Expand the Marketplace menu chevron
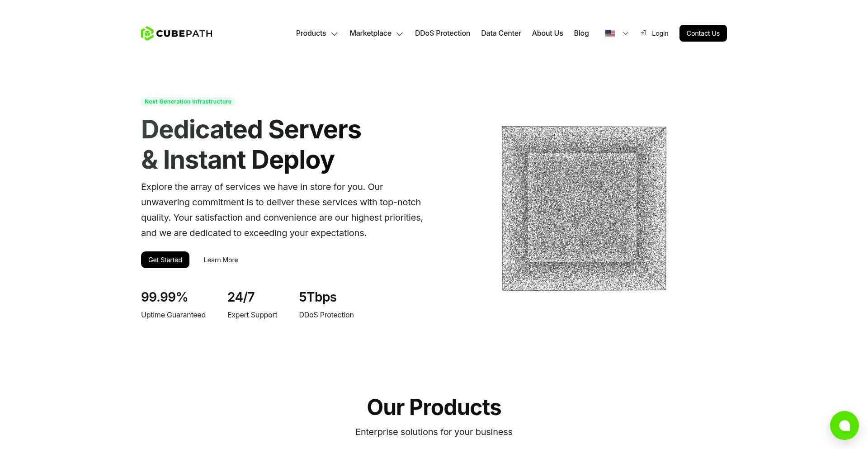 point(400,34)
